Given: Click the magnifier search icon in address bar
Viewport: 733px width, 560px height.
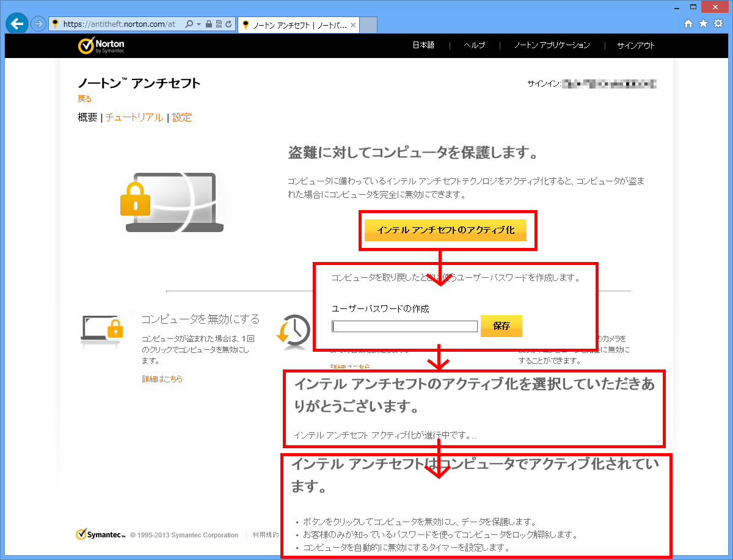Looking at the screenshot, I should pos(189,24).
